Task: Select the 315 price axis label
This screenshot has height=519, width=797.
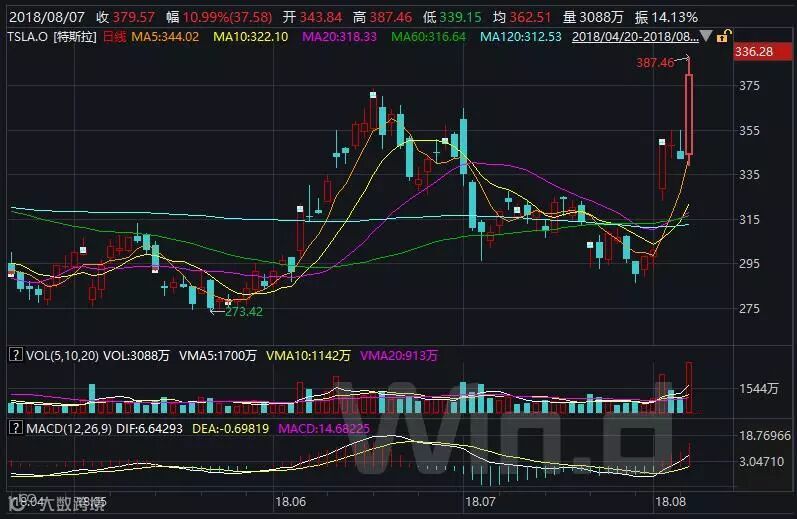Action: [749, 219]
